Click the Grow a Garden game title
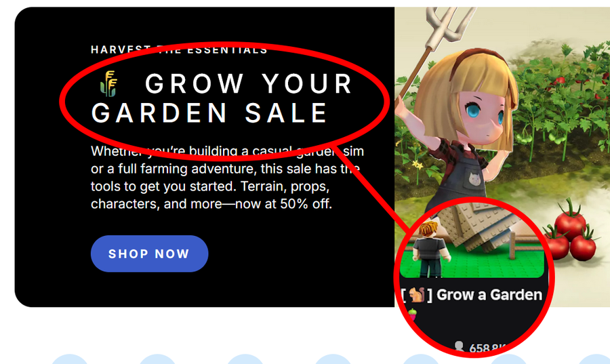Viewport: 610px width, 364px height. (x=472, y=295)
